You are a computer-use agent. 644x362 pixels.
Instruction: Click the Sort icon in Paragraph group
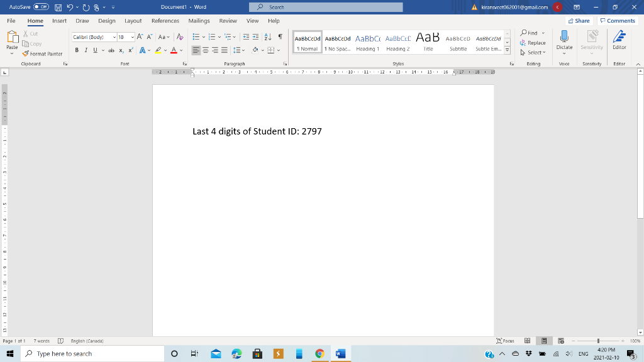tap(267, 36)
